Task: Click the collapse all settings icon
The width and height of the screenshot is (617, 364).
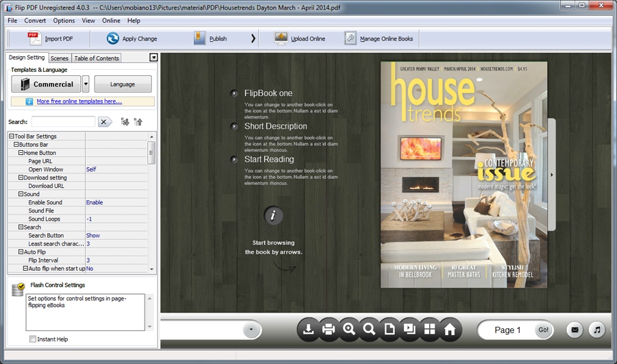Action: click(x=138, y=121)
